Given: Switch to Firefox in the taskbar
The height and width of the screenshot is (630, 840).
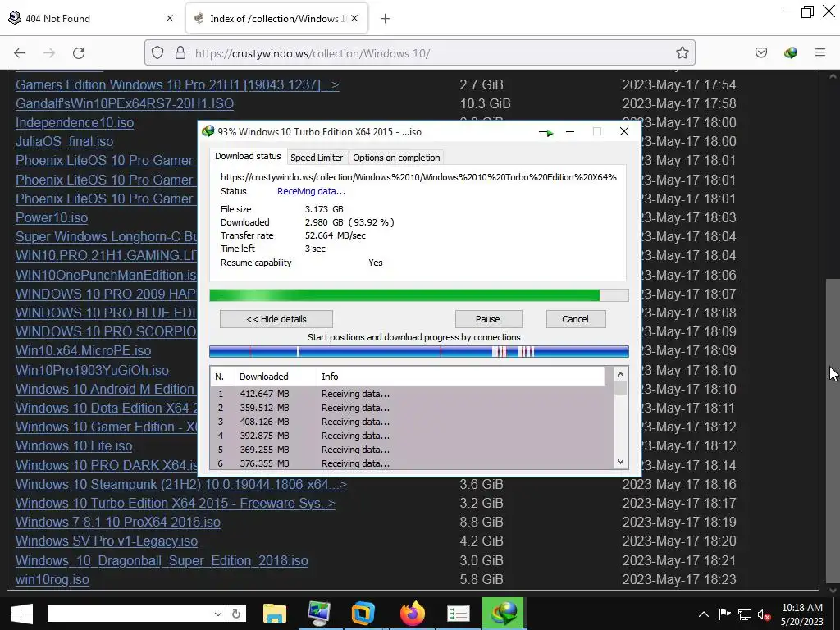Looking at the screenshot, I should click(413, 614).
